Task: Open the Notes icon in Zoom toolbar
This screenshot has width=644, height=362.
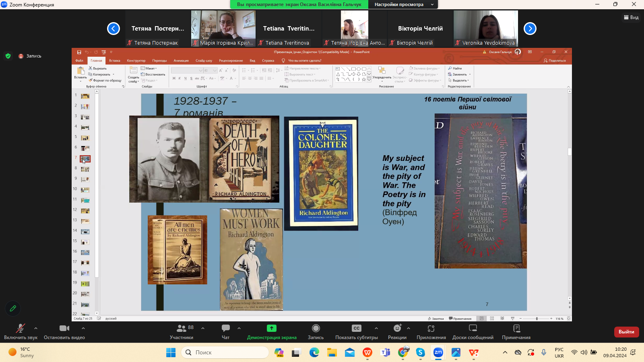Action: [516, 329]
